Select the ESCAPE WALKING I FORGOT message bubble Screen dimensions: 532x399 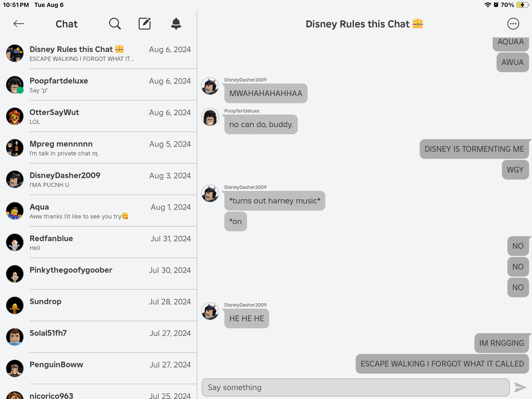[x=442, y=364]
